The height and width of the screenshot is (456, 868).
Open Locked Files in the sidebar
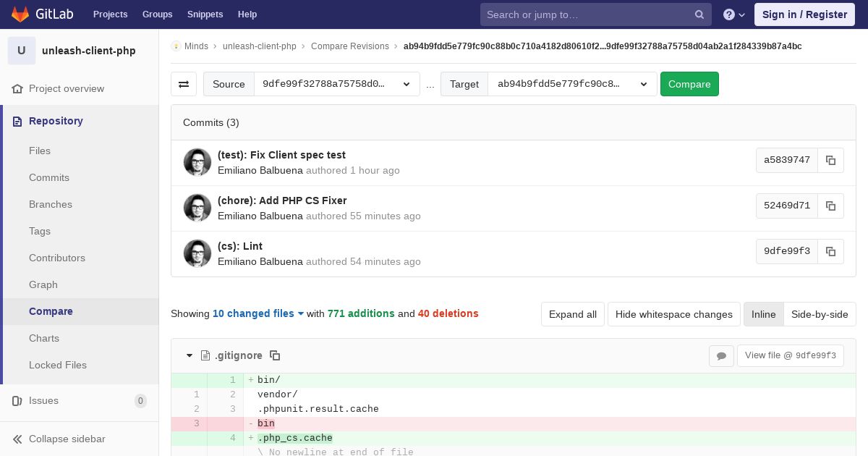point(58,365)
